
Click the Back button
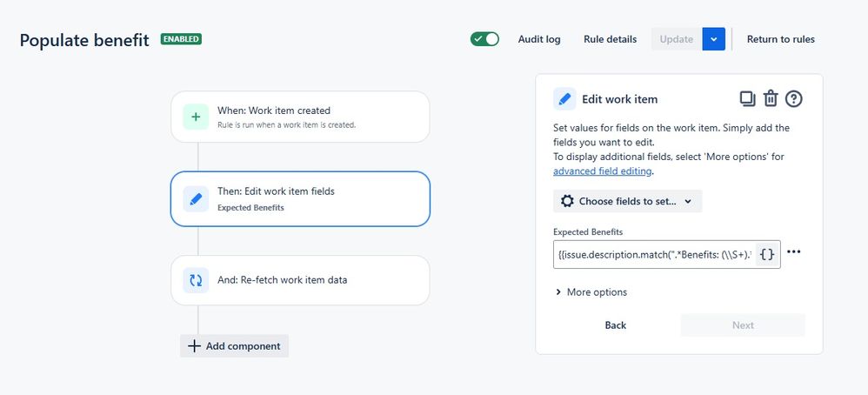coord(615,325)
